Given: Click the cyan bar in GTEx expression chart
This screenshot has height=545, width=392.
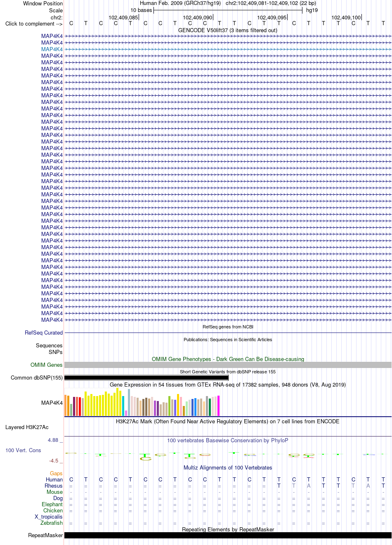Looking at the screenshot, I should coord(123,406).
